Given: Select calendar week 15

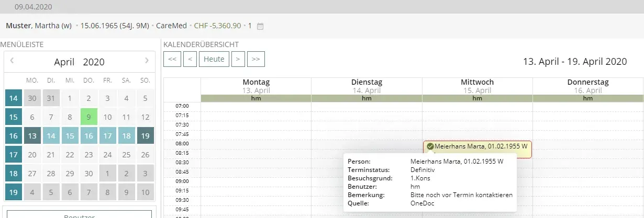Looking at the screenshot, I should tap(13, 117).
